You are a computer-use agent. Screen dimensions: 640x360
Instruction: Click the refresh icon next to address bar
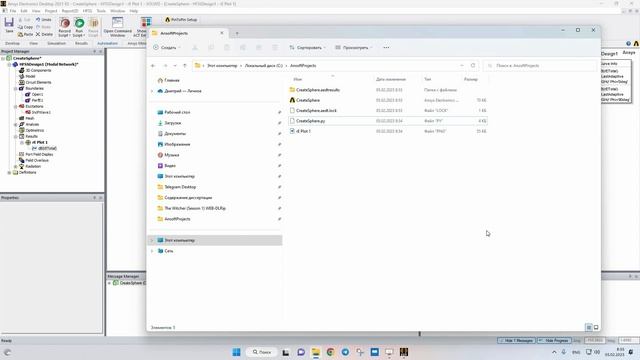(x=473, y=66)
